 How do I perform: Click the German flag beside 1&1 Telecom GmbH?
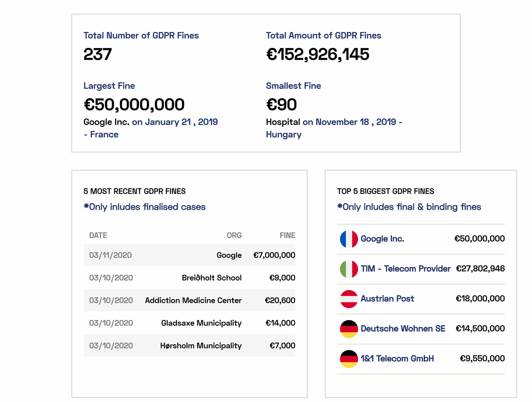tap(349, 359)
